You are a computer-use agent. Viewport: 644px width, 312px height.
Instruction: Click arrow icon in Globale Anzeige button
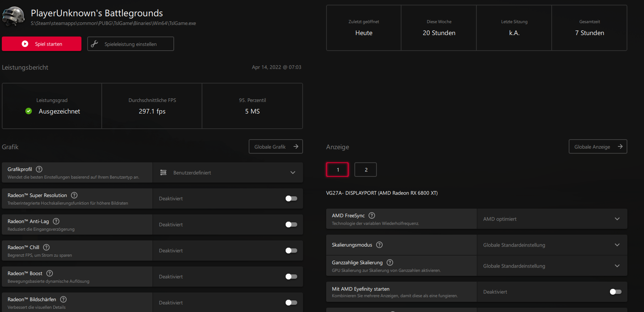tap(620, 146)
